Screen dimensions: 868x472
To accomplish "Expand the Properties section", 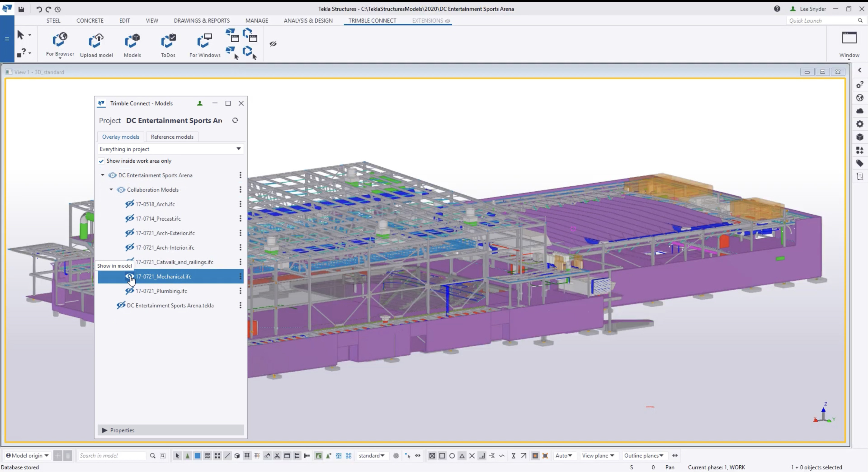I will [x=171, y=430].
